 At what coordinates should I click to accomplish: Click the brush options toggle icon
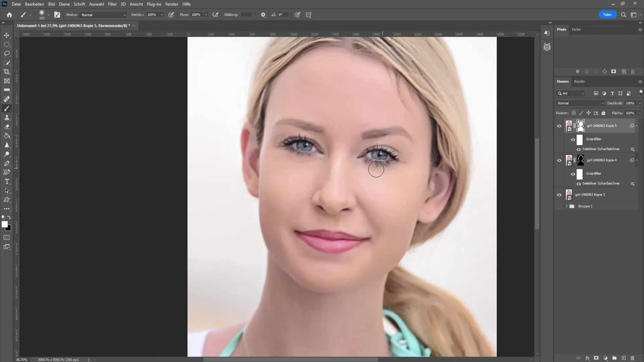[57, 15]
